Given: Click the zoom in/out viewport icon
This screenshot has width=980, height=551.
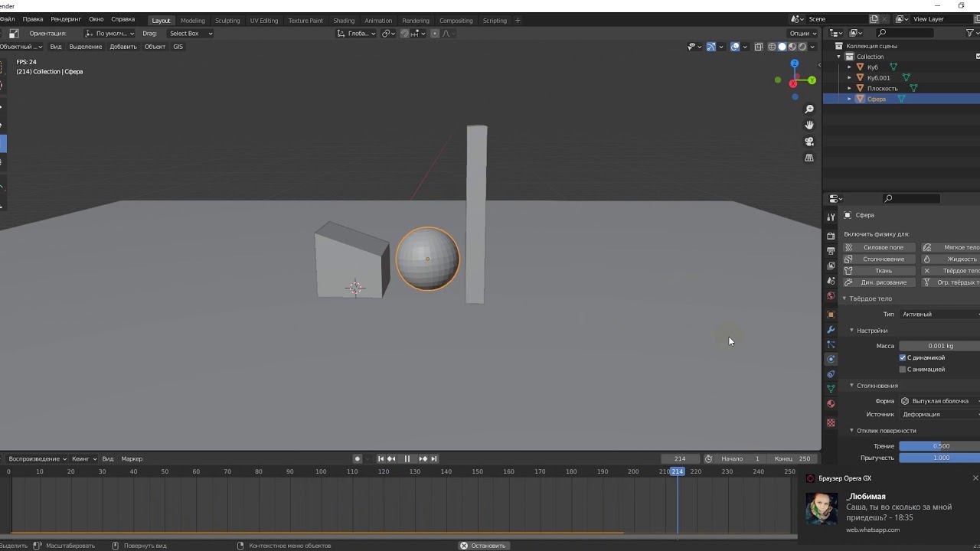Looking at the screenshot, I should pyautogui.click(x=809, y=109).
